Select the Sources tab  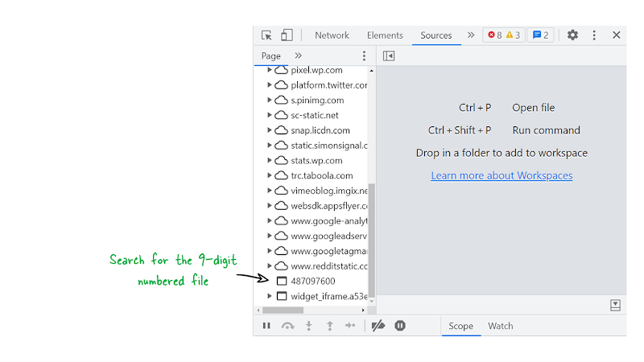(x=436, y=35)
